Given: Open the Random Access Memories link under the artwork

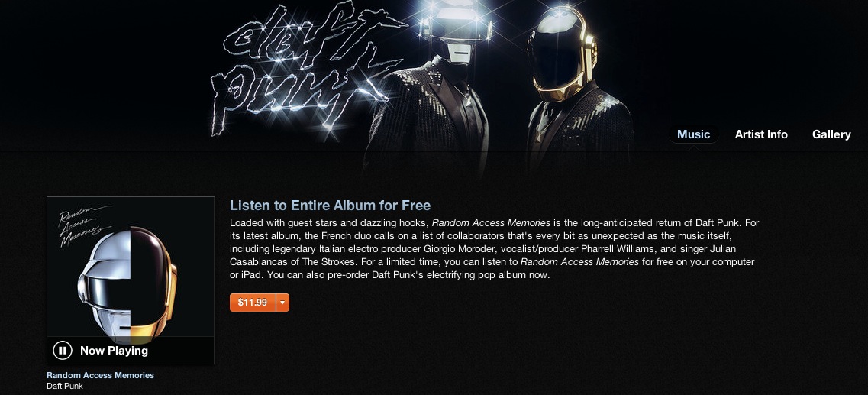Looking at the screenshot, I should [100, 375].
